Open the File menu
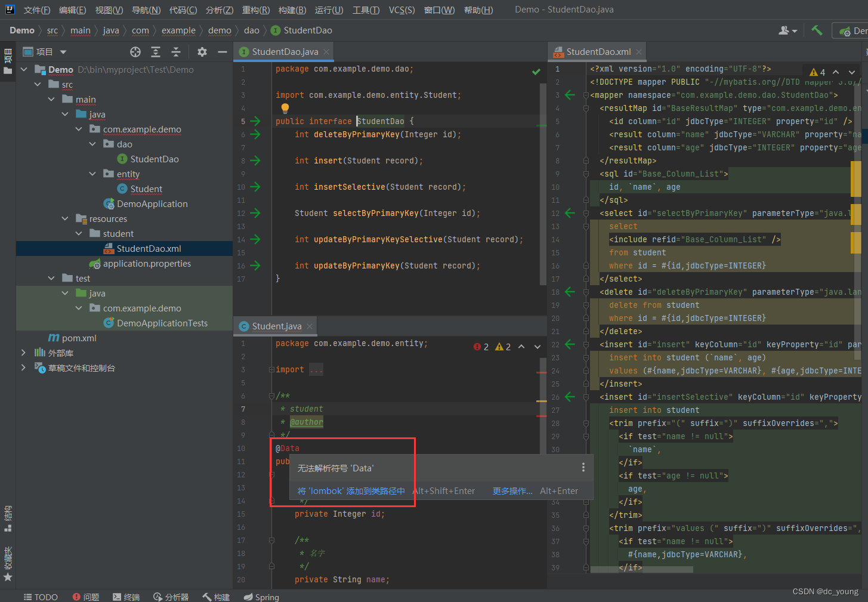The height and width of the screenshot is (602, 868). coord(37,10)
